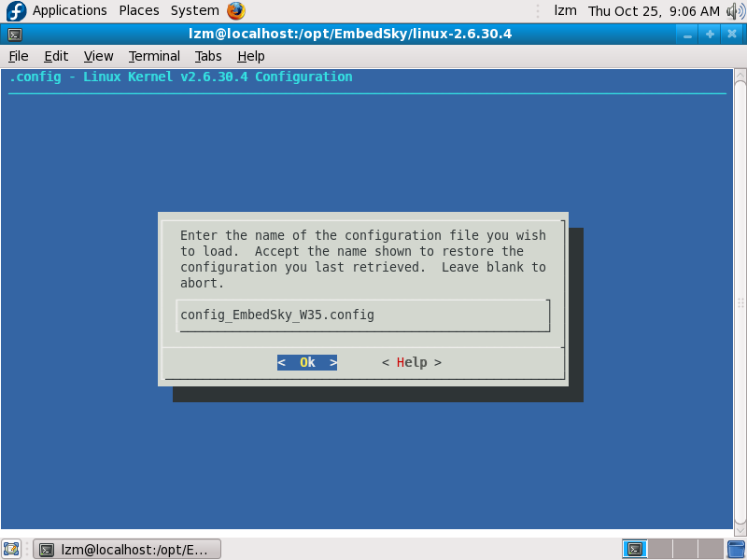Click the configuration file name field
747x560 pixels.
click(x=362, y=315)
